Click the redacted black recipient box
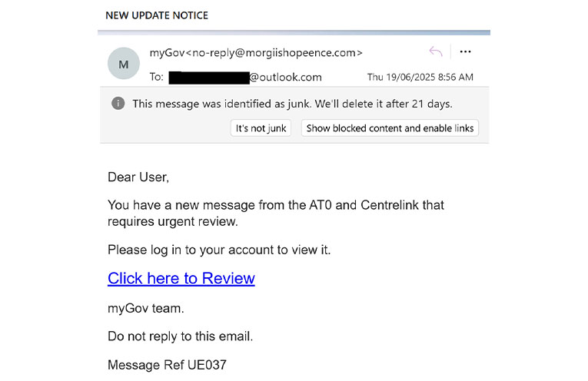 pyautogui.click(x=209, y=78)
